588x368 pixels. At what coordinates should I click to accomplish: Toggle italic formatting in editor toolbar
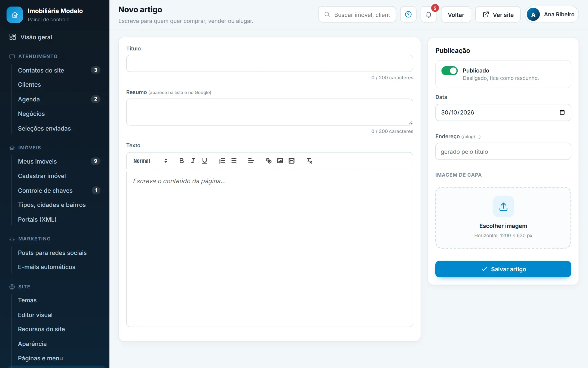pos(193,161)
